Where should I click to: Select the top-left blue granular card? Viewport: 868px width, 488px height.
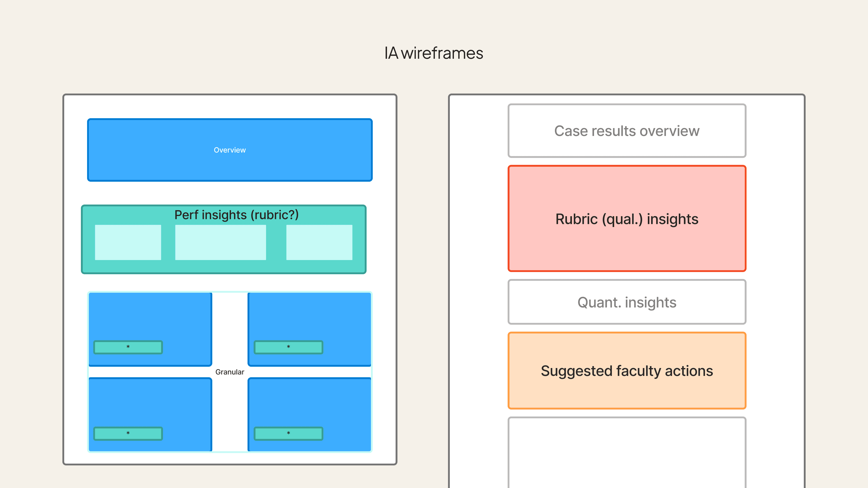coord(150,317)
